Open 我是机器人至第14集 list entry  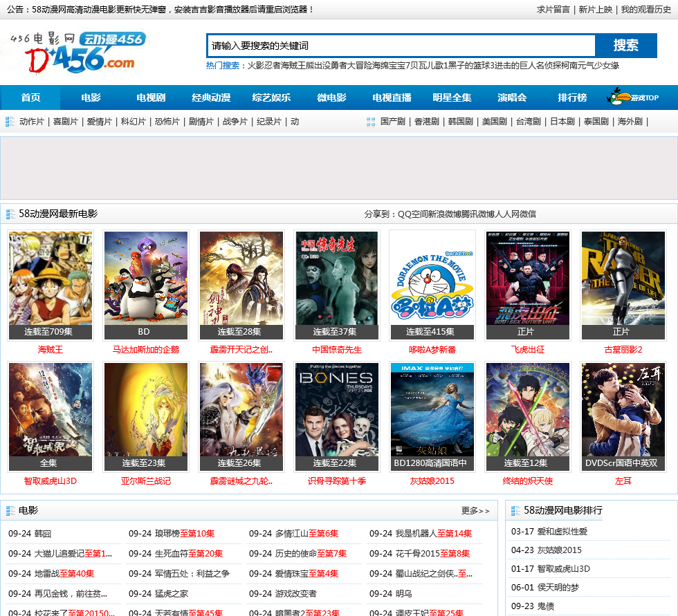[434, 534]
